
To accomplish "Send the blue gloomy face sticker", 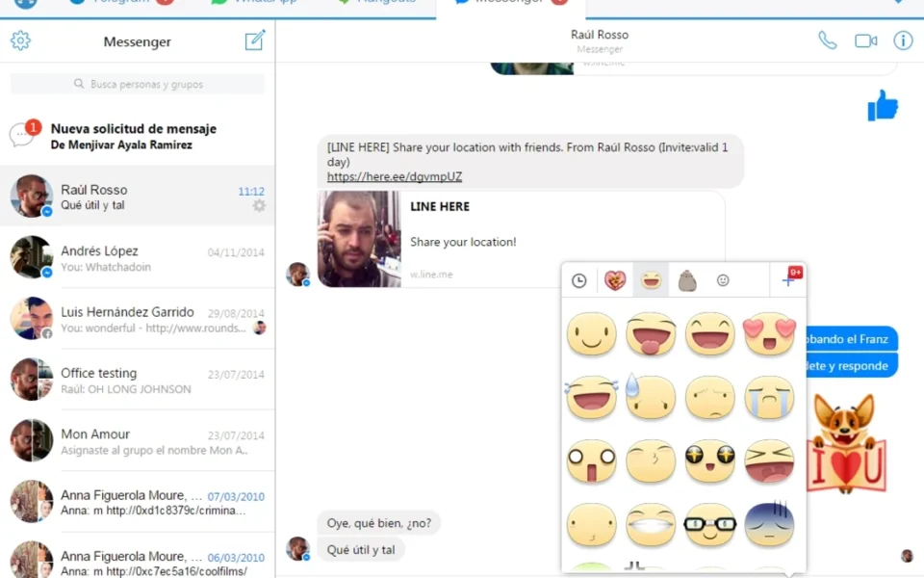I will click(x=769, y=524).
